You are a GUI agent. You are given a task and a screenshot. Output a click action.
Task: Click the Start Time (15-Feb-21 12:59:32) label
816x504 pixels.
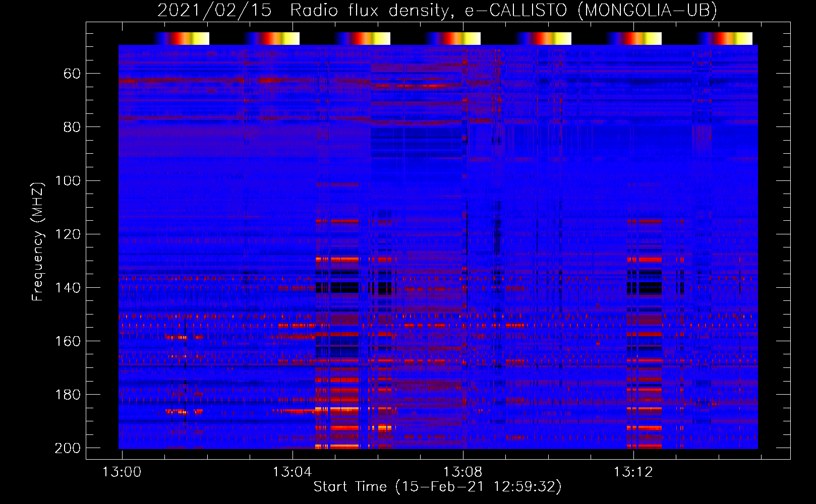(x=437, y=487)
